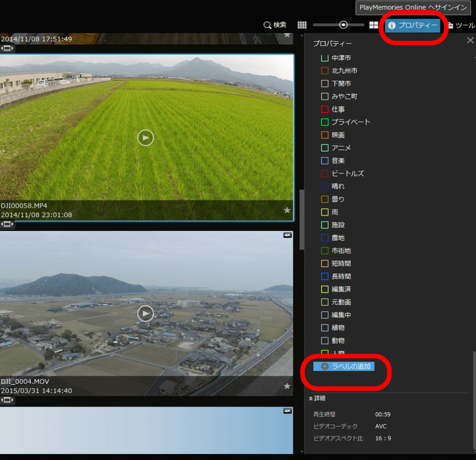The height and width of the screenshot is (460, 476).
Task: Click film strip icon below DJI_0004.MOV
Action: pos(7,400)
